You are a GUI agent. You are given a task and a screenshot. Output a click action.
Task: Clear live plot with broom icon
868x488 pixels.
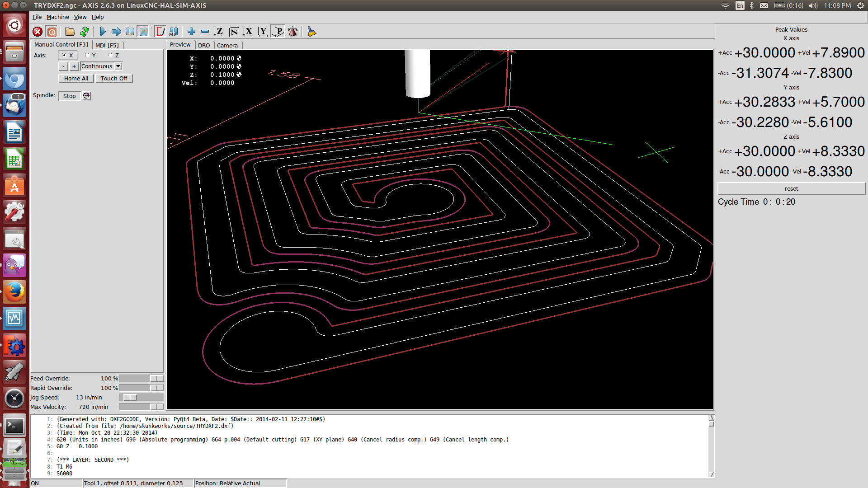click(311, 32)
